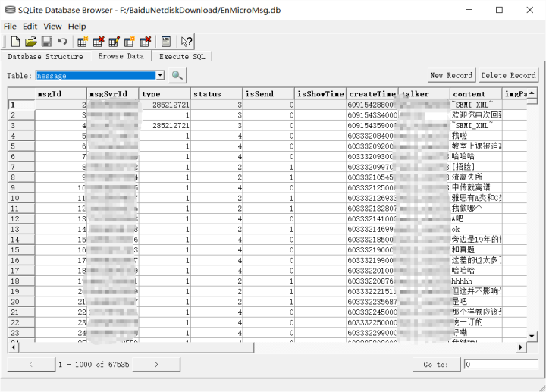
Task: Click content cell '我啦' in row 4
Action: click(476, 136)
